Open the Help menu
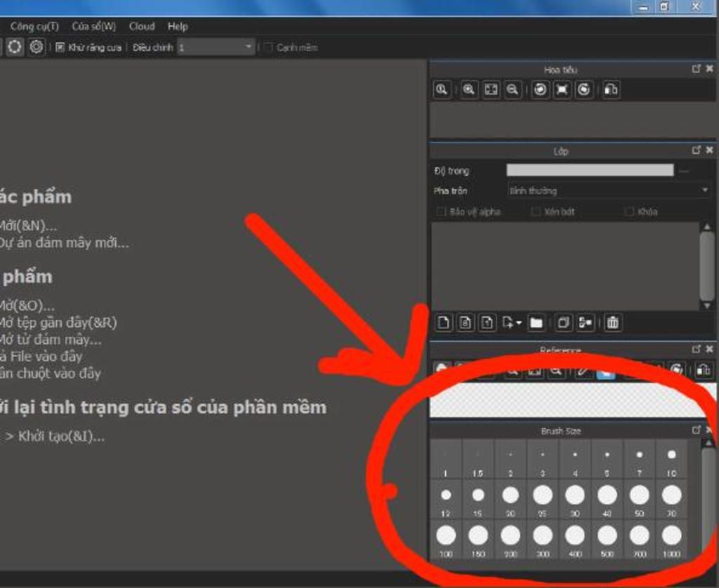Image resolution: width=719 pixels, height=588 pixels. [x=178, y=27]
